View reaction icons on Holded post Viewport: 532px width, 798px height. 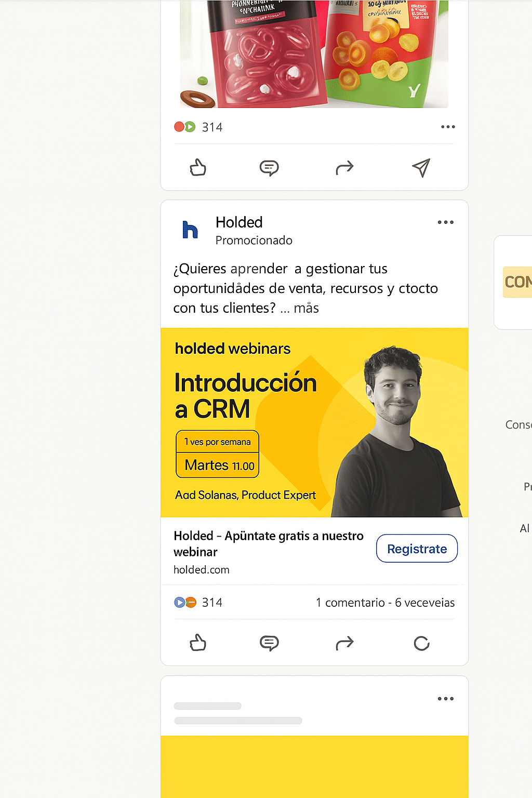click(x=185, y=602)
